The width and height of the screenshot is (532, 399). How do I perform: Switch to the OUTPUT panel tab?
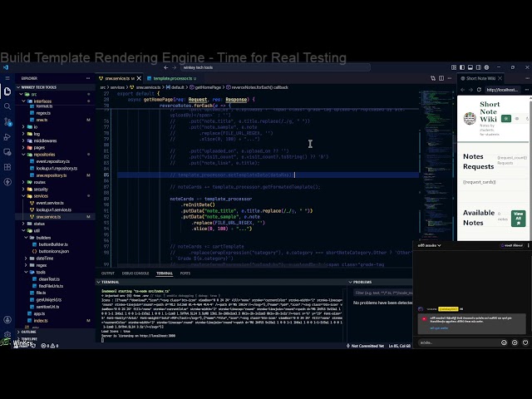[x=108, y=273]
